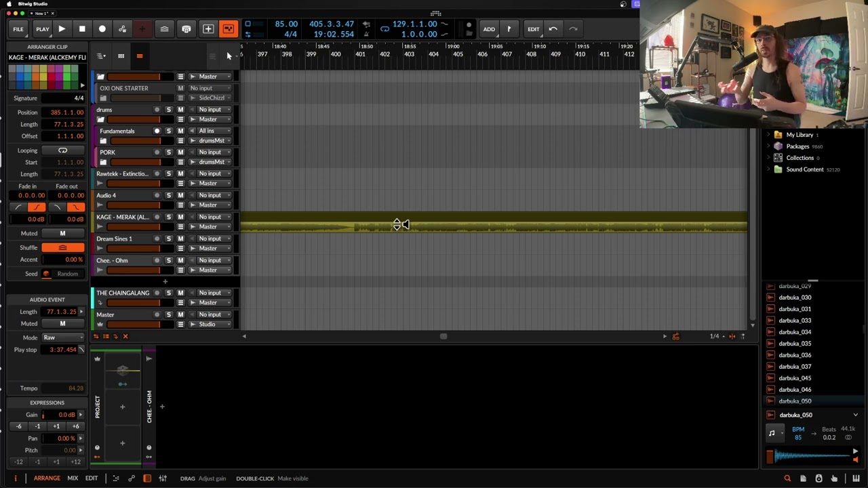
Task: Mute the Master track
Action: pyautogui.click(x=180, y=315)
